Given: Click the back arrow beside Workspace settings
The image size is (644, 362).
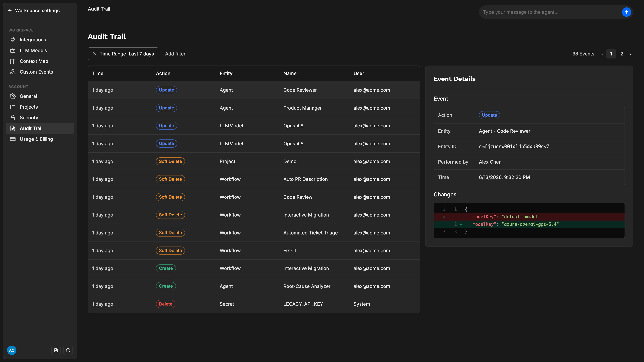Looking at the screenshot, I should pos(10,11).
